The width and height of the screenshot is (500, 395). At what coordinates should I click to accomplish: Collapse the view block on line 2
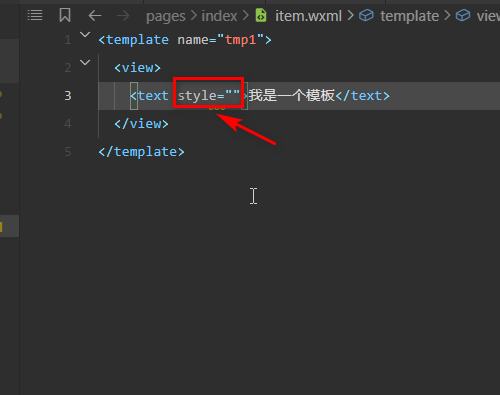click(85, 62)
